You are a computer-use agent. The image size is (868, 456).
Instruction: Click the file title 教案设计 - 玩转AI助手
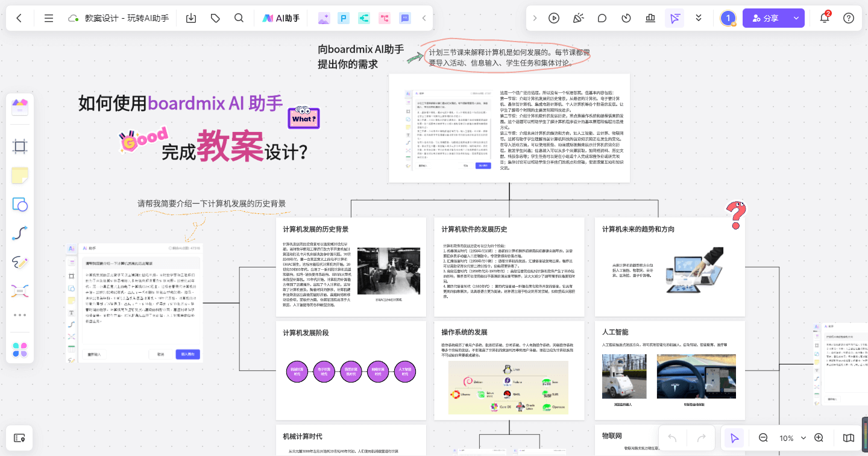(x=127, y=18)
